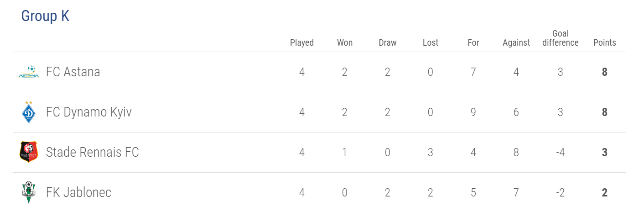
Task: Click the Lost column header
Action: coord(431,42)
